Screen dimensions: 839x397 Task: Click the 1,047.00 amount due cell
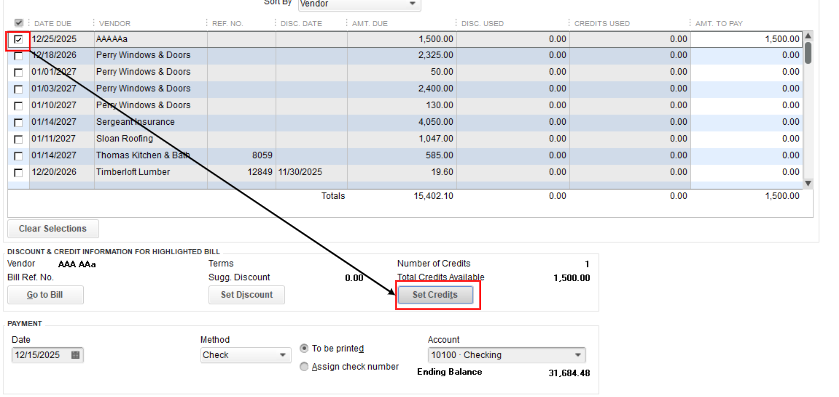(436, 139)
